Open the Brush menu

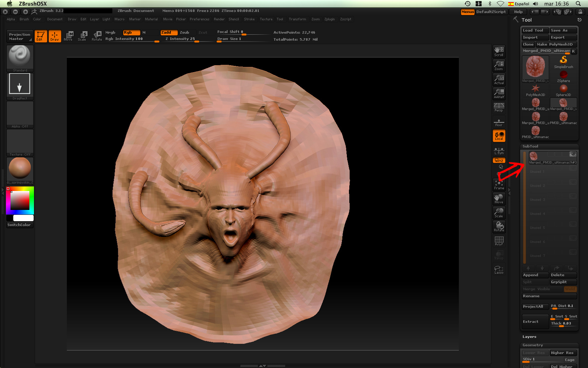coord(24,19)
